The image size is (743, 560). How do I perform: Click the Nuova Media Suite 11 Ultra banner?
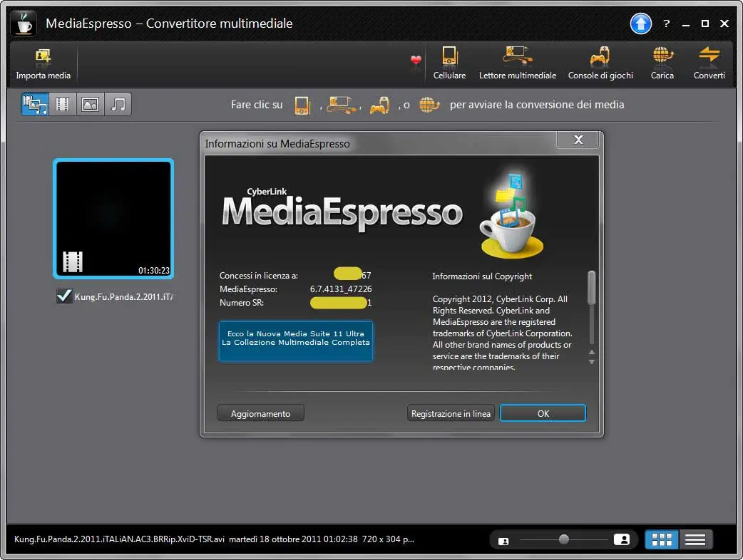296,341
